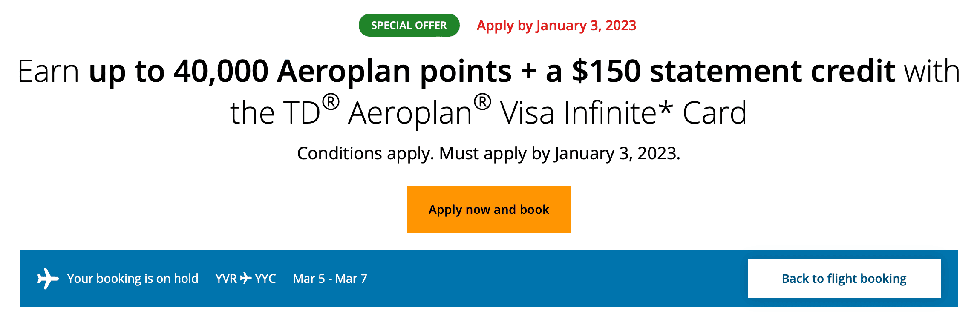Click the small plane icon between YVR and YYC

point(246,279)
